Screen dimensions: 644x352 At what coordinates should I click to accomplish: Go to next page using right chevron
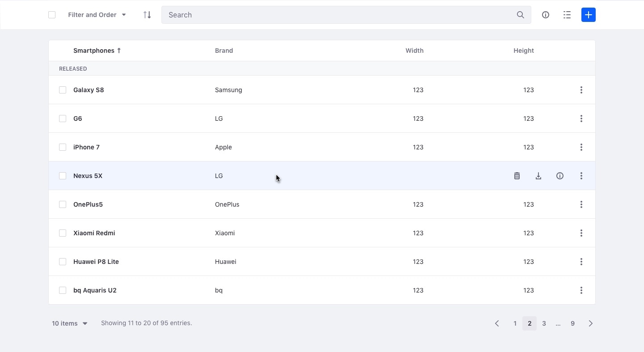(591, 323)
